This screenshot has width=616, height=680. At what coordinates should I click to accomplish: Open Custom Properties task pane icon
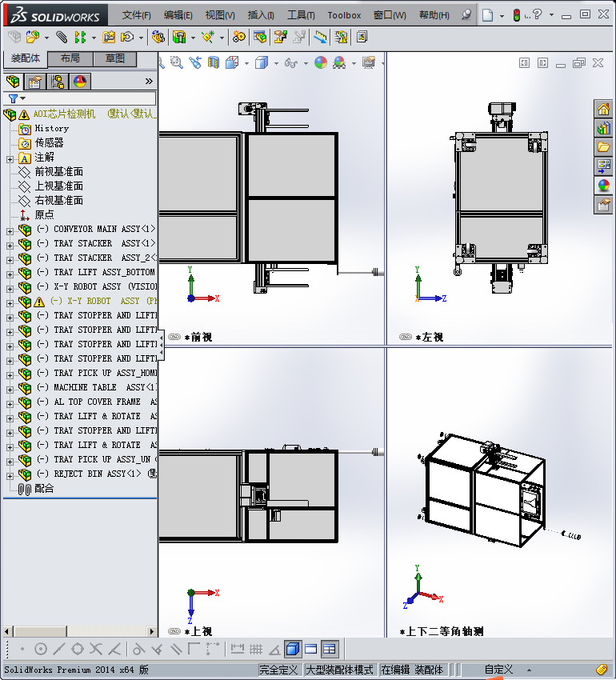coord(604,205)
